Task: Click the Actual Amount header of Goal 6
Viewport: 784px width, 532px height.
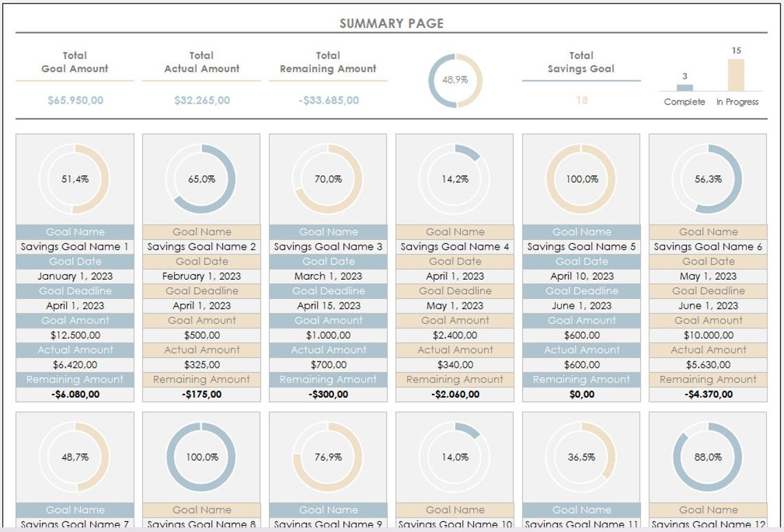Action: [x=708, y=350]
